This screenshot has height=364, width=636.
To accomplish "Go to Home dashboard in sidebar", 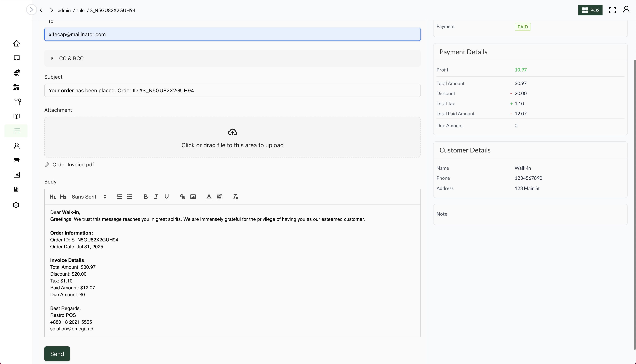I will pyautogui.click(x=17, y=43).
